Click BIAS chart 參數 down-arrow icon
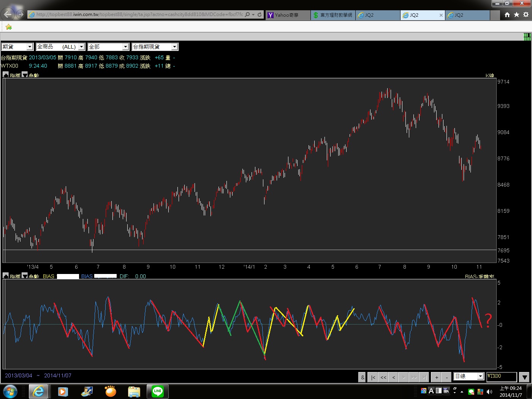The width and height of the screenshot is (532, 399). [25, 276]
